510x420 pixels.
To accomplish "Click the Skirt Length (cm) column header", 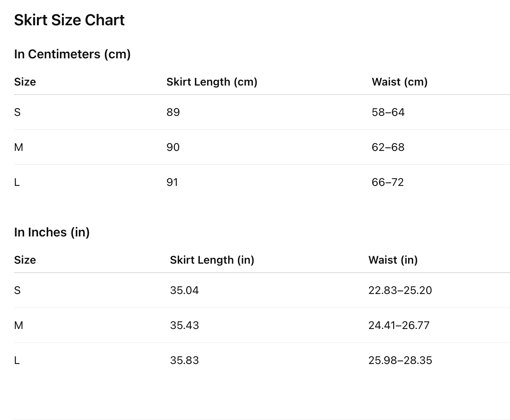I will point(212,82).
